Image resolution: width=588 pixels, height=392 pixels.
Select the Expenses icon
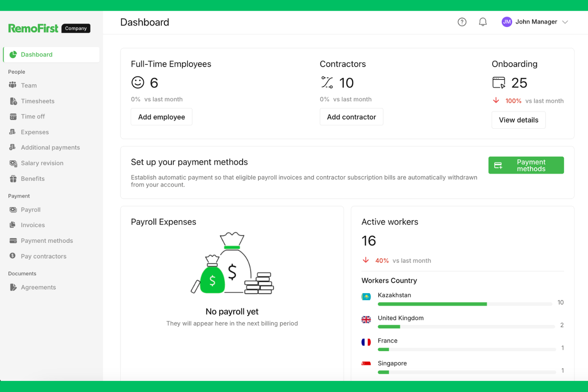click(13, 132)
